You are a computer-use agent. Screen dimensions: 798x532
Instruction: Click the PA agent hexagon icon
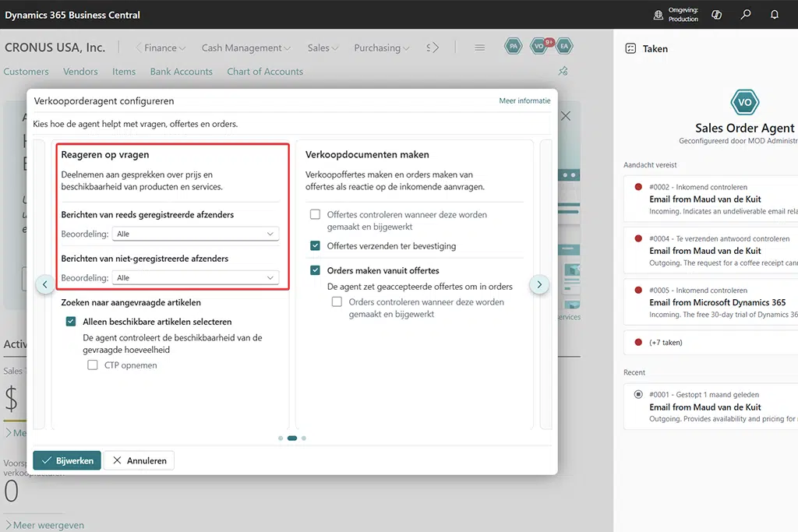pos(514,46)
